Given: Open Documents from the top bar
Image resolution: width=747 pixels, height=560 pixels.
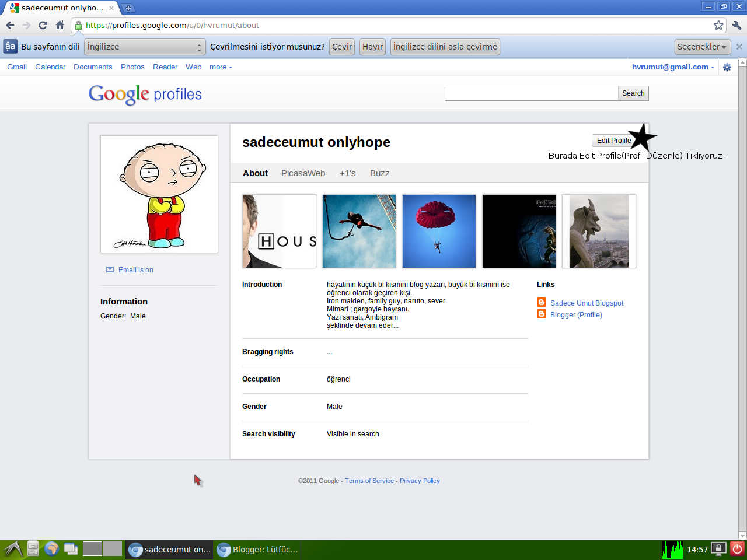Looking at the screenshot, I should coord(93,67).
